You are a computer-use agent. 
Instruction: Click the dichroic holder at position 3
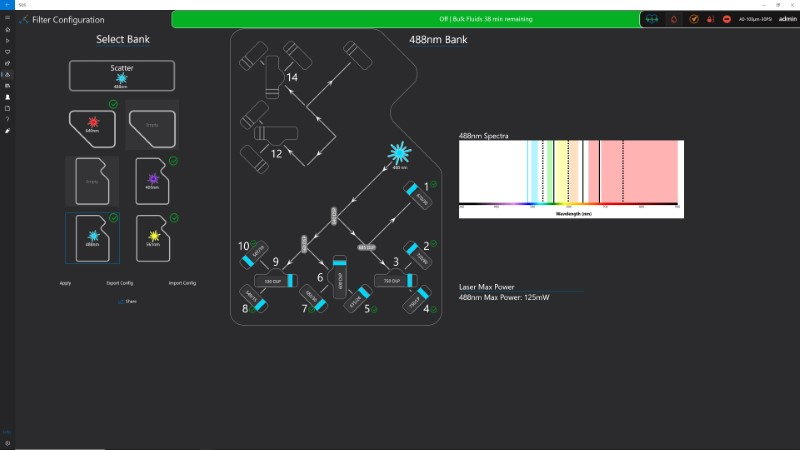pyautogui.click(x=396, y=280)
